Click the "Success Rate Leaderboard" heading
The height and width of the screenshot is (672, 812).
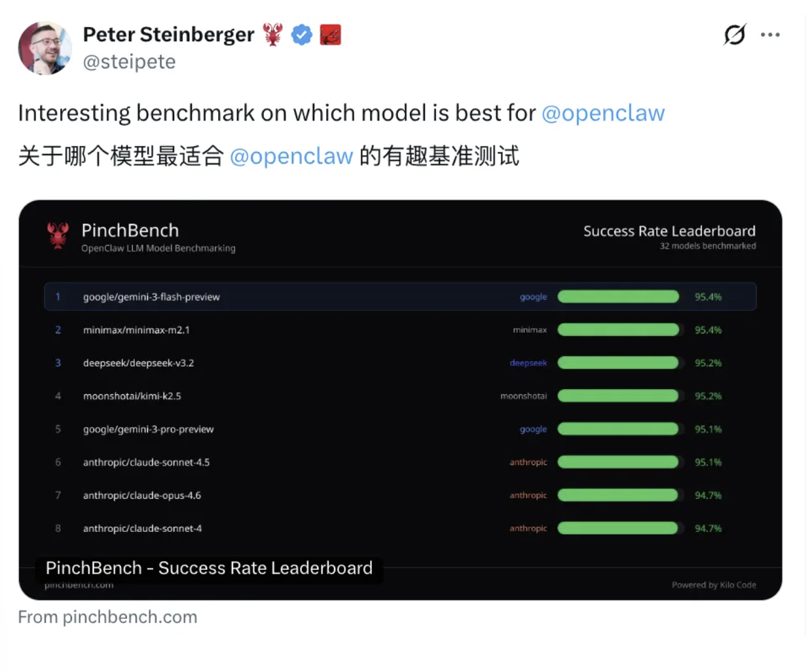[669, 231]
